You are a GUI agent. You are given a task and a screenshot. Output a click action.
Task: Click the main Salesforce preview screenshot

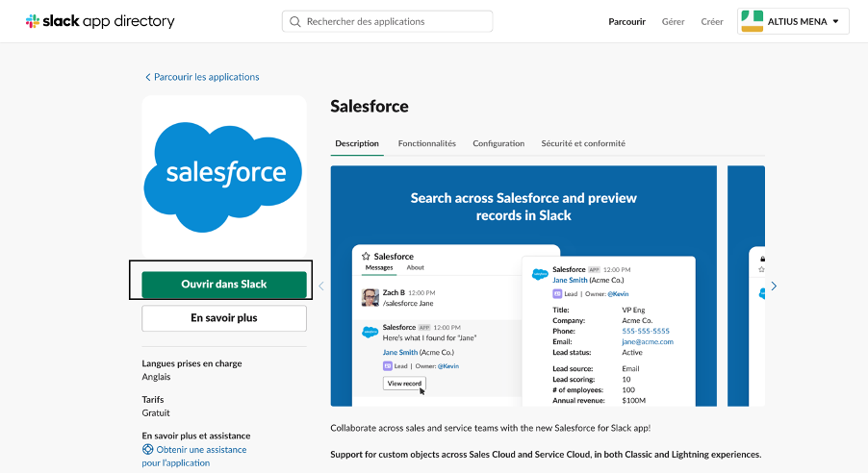pyautogui.click(x=523, y=286)
